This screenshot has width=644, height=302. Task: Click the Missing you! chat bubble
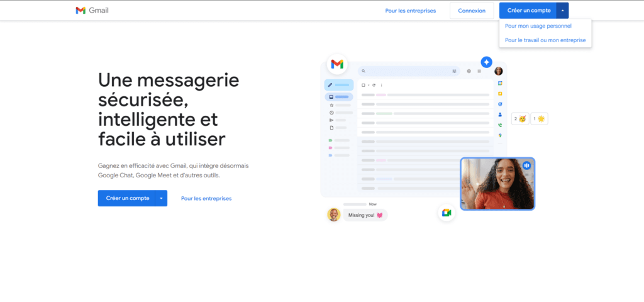(x=365, y=215)
